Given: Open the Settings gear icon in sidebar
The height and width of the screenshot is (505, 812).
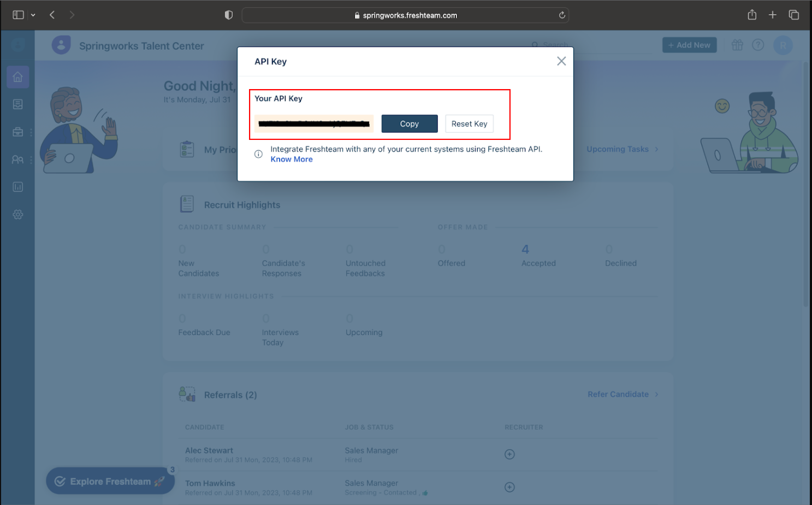Looking at the screenshot, I should (x=18, y=214).
